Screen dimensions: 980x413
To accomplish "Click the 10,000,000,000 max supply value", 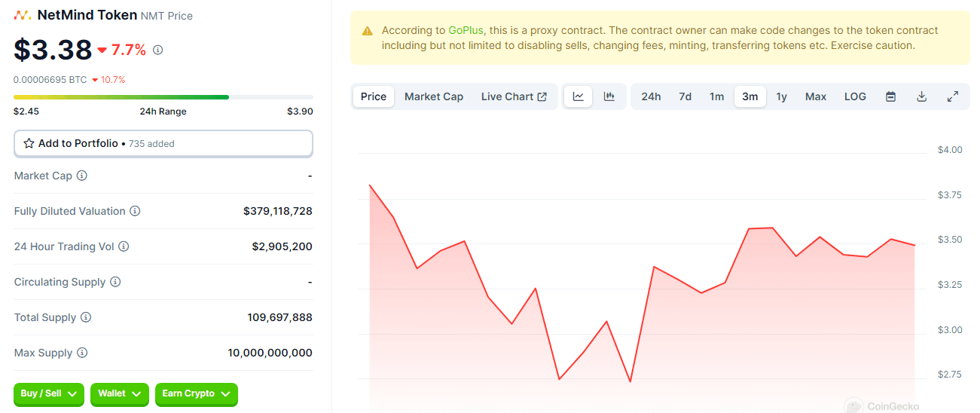I will coord(270,353).
